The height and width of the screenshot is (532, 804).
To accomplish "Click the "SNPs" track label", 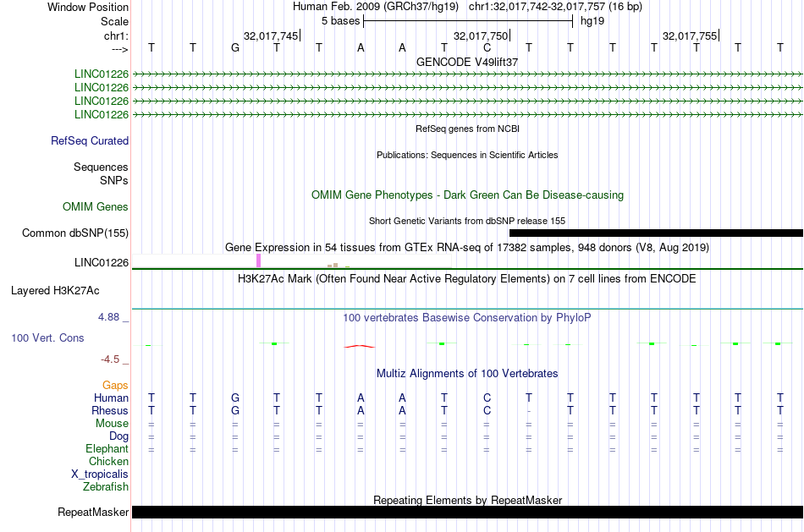I will click(x=114, y=180).
